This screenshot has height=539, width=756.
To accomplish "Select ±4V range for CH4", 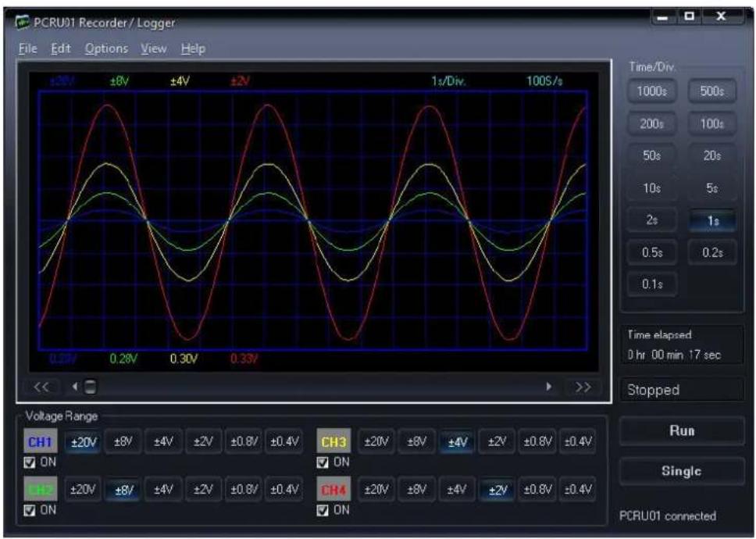I will point(457,490).
